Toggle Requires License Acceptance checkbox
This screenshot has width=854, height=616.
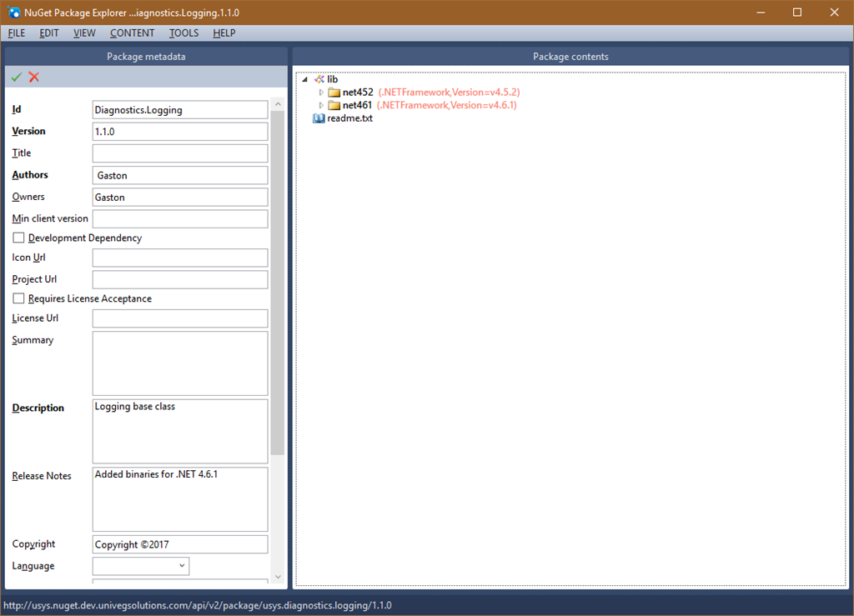tap(18, 298)
